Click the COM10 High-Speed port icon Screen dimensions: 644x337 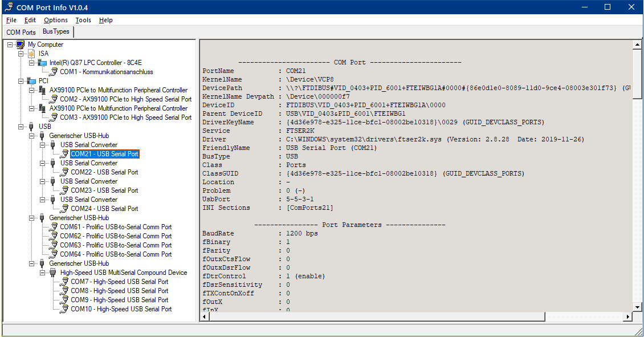click(x=64, y=309)
